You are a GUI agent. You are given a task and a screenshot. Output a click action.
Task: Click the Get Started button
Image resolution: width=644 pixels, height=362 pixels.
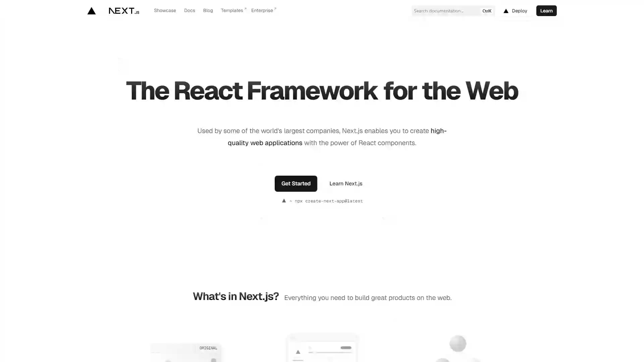tap(296, 183)
